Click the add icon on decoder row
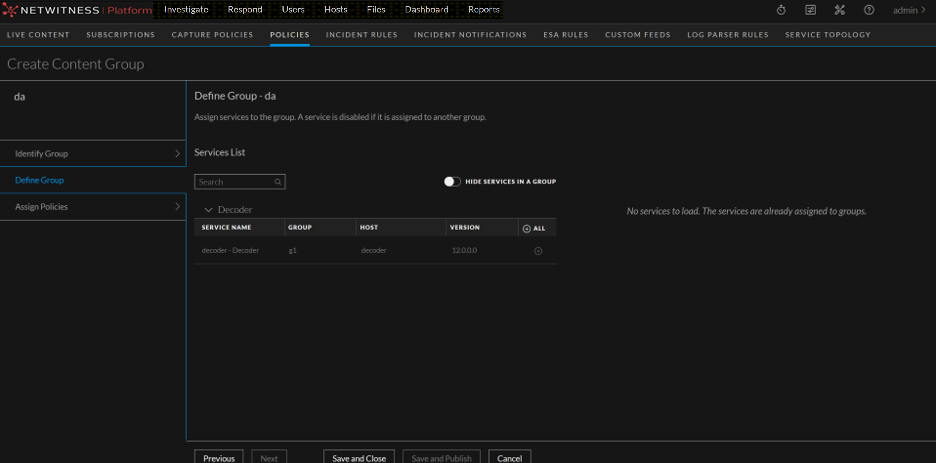Screen dimensions: 936x463 tap(538, 251)
